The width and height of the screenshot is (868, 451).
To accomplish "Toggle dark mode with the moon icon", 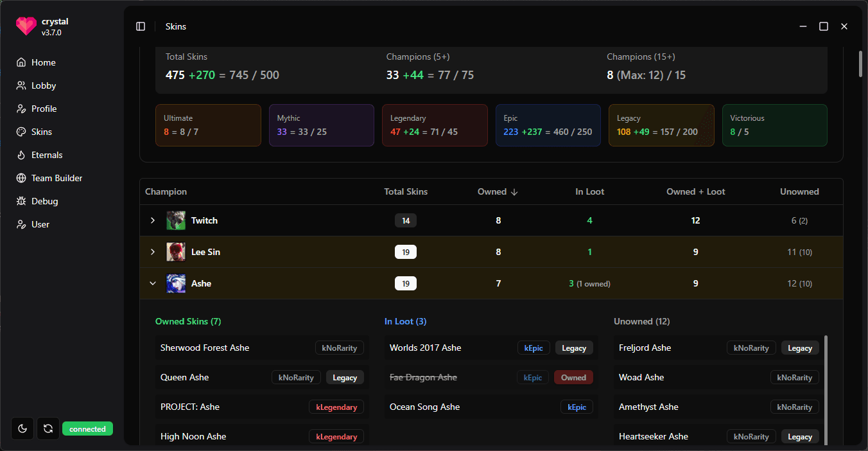I will coord(22,428).
